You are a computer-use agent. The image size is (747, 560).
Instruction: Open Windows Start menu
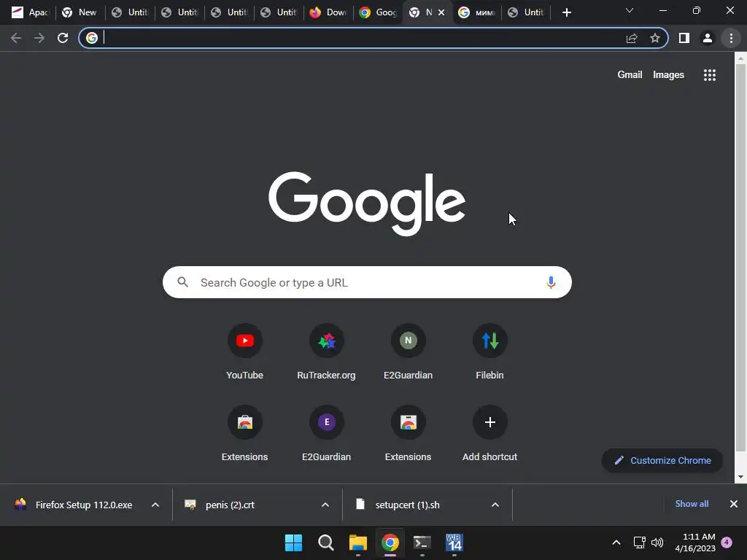click(293, 542)
